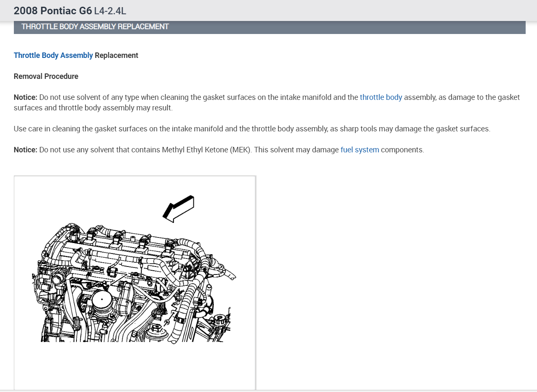Screen dimensions: 537x392
Task: Click the Removal Procedure heading
Action: pos(46,76)
